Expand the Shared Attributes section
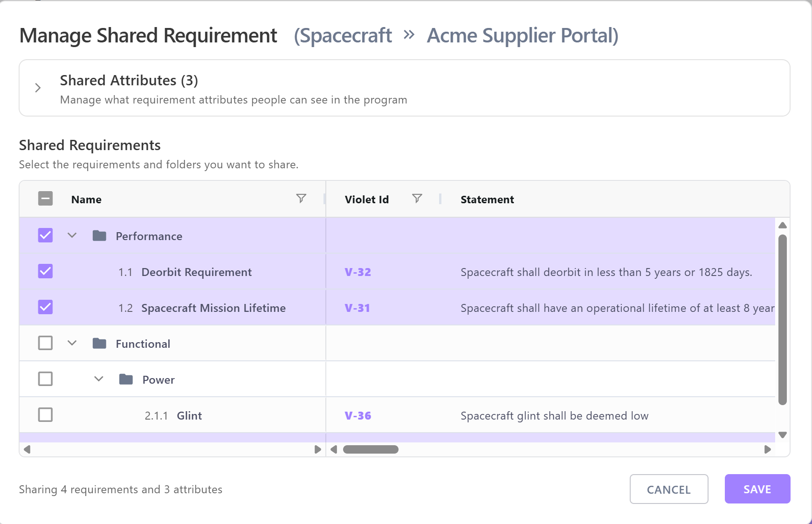 pos(38,88)
